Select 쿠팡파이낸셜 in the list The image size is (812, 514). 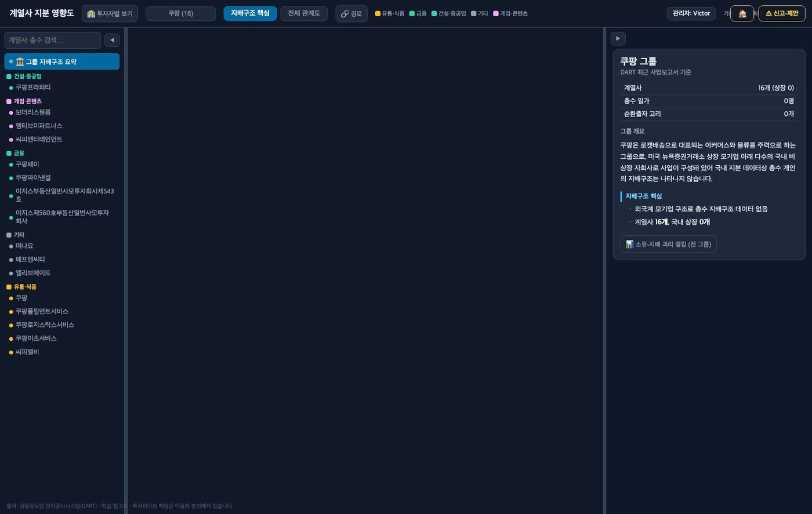click(62, 178)
